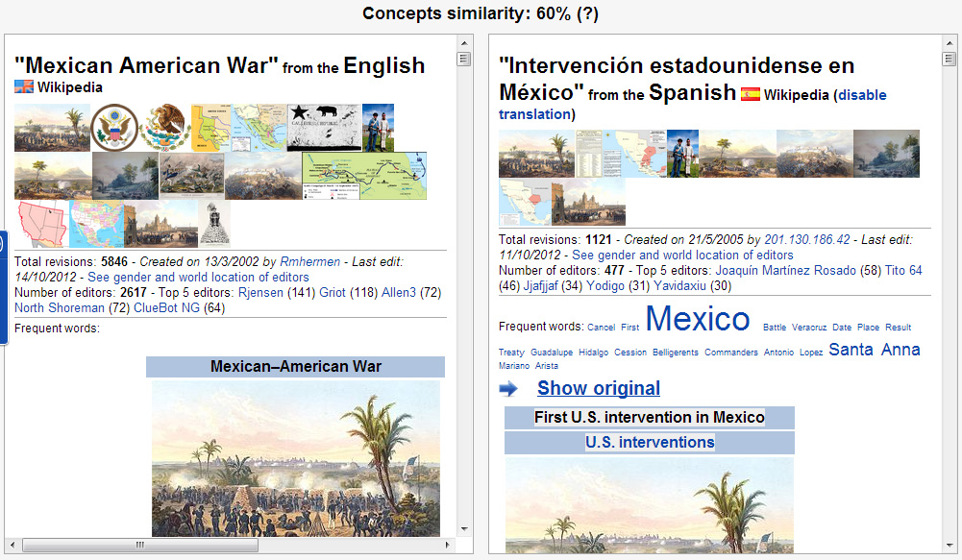This screenshot has height=560, width=962.
Task: Click the Arista frequent word
Action: 547,366
